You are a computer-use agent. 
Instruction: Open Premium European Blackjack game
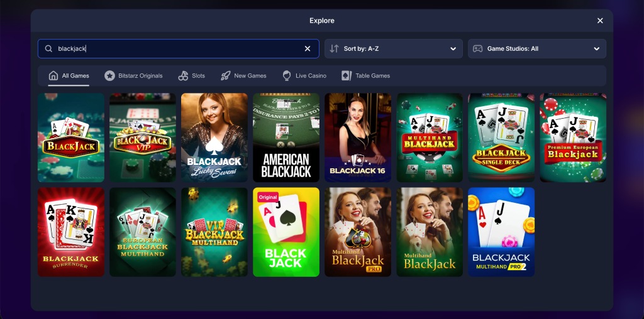[x=573, y=138]
